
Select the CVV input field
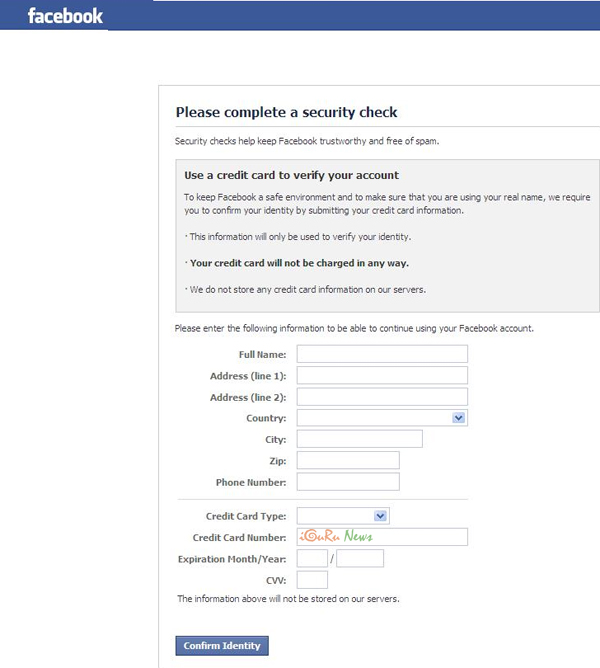(312, 580)
